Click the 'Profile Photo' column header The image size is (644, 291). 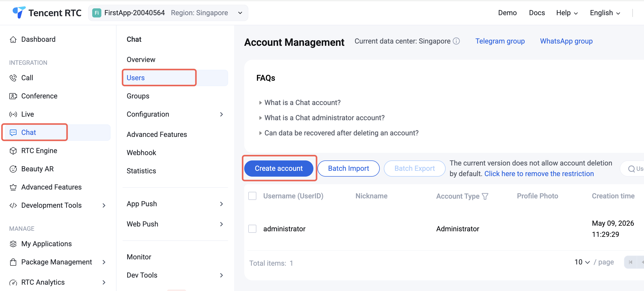click(537, 196)
